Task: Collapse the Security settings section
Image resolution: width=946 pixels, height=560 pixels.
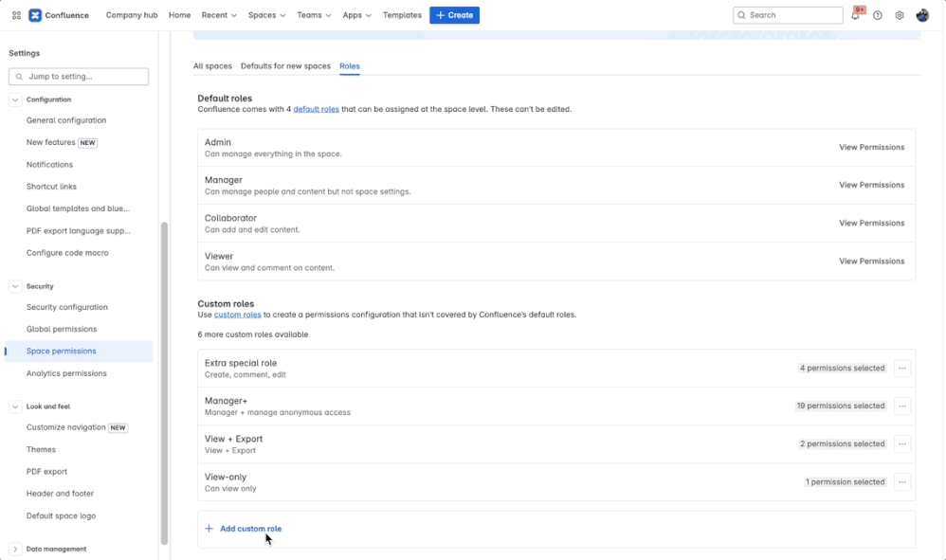Action: [14, 286]
